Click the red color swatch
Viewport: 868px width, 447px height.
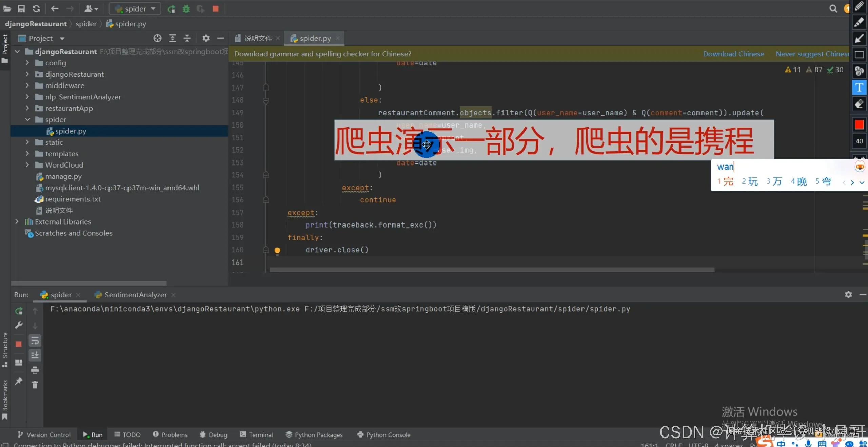(x=859, y=125)
